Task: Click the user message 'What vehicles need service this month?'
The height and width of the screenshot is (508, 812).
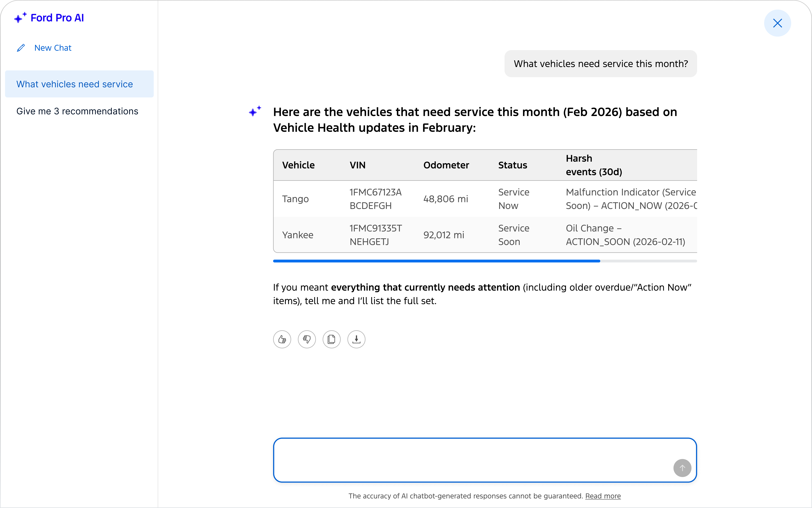Action: pos(601,64)
